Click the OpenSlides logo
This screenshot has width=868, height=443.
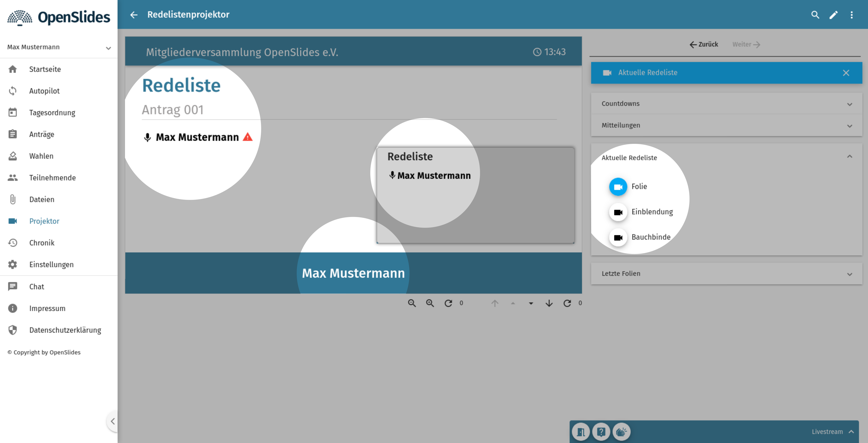(59, 17)
